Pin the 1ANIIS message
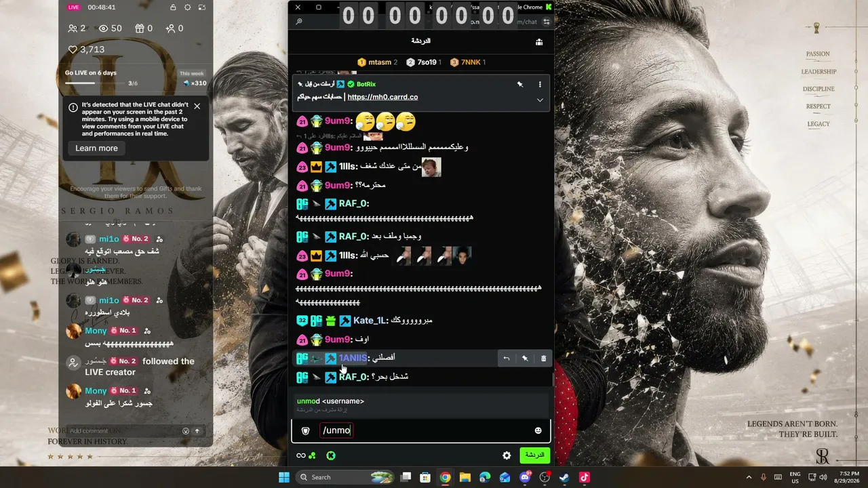Image resolution: width=868 pixels, height=488 pixels. click(x=525, y=359)
